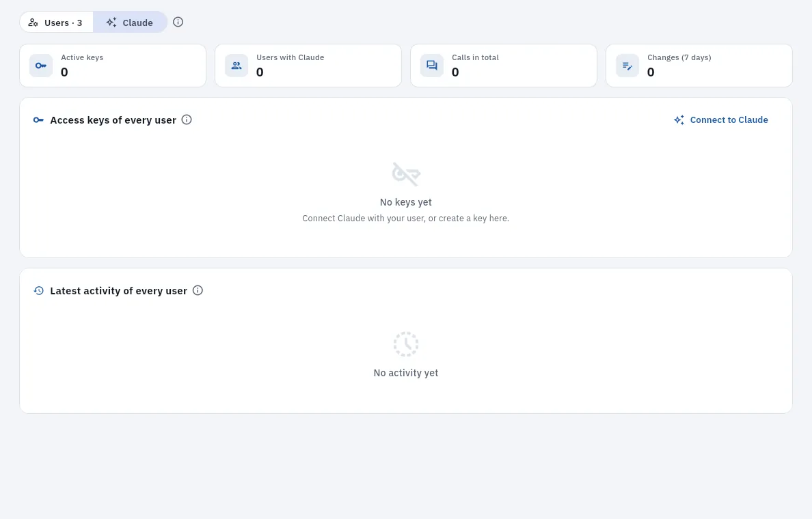Click the Active keys key icon

(41, 66)
